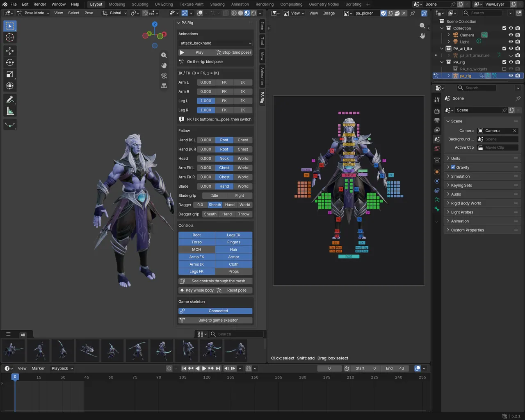Click the Stop (bind pose) button

(234, 52)
